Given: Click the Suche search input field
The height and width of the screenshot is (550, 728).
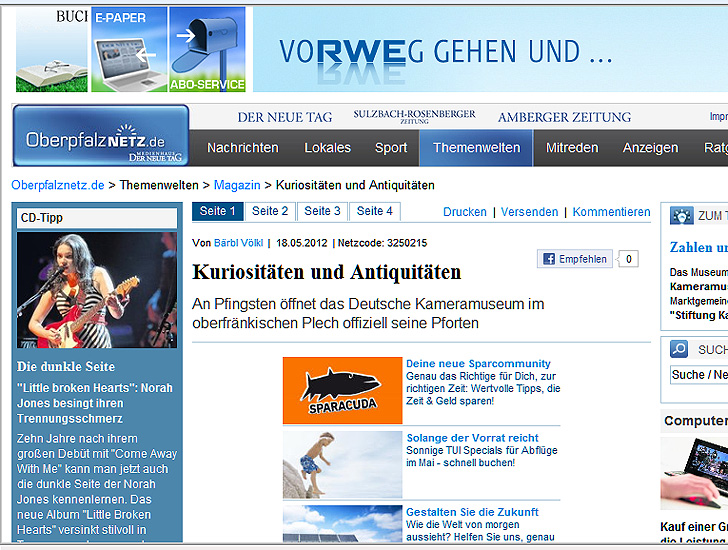Looking at the screenshot, I should [x=699, y=375].
